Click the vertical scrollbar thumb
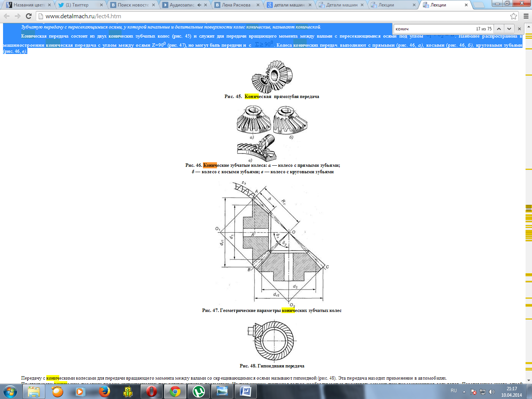 click(x=529, y=208)
